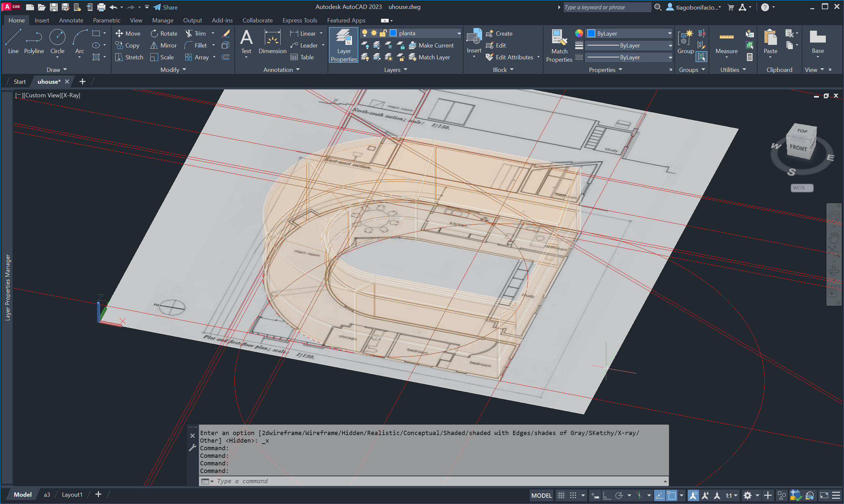The image size is (844, 504).
Task: Toggle polar tracking in status bar
Action: click(619, 495)
